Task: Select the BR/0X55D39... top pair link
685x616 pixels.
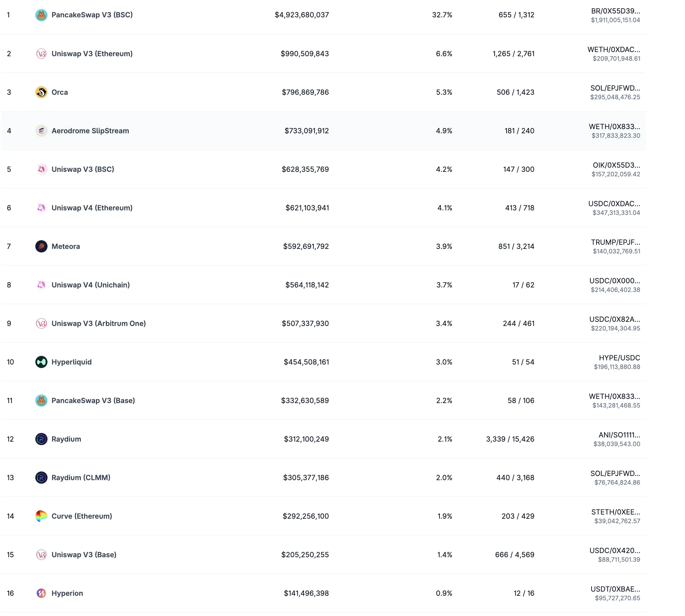Action: 615,11
